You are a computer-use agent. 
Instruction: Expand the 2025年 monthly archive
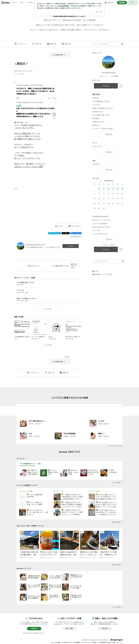(x=96, y=164)
